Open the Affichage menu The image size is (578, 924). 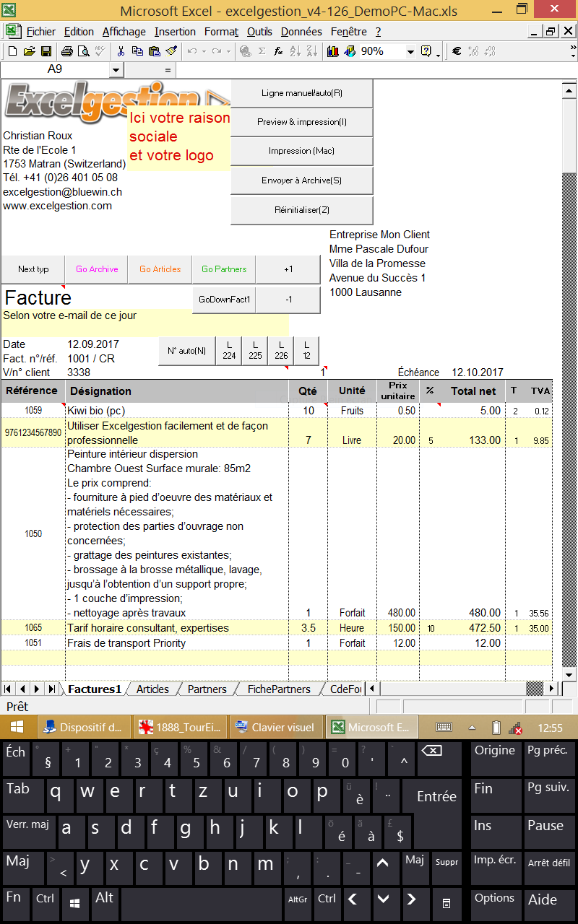[x=124, y=32]
